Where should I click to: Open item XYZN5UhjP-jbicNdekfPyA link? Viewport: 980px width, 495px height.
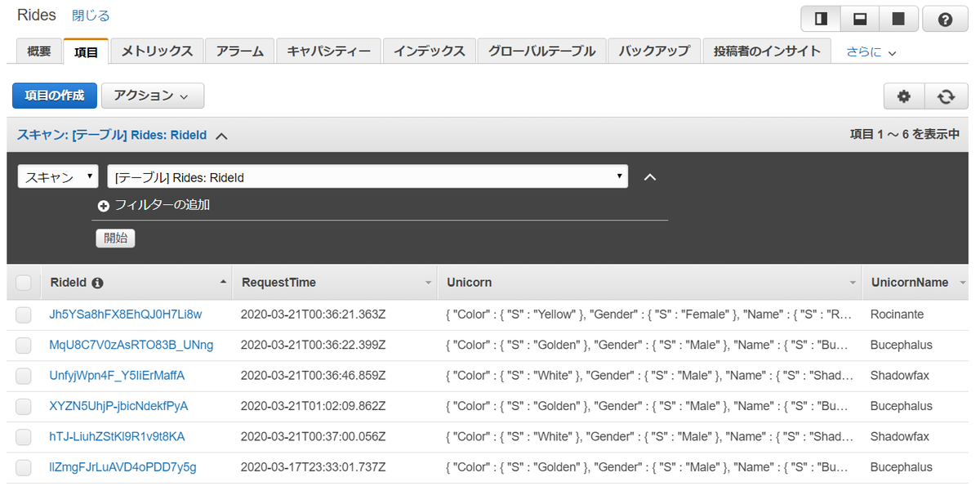click(x=119, y=407)
